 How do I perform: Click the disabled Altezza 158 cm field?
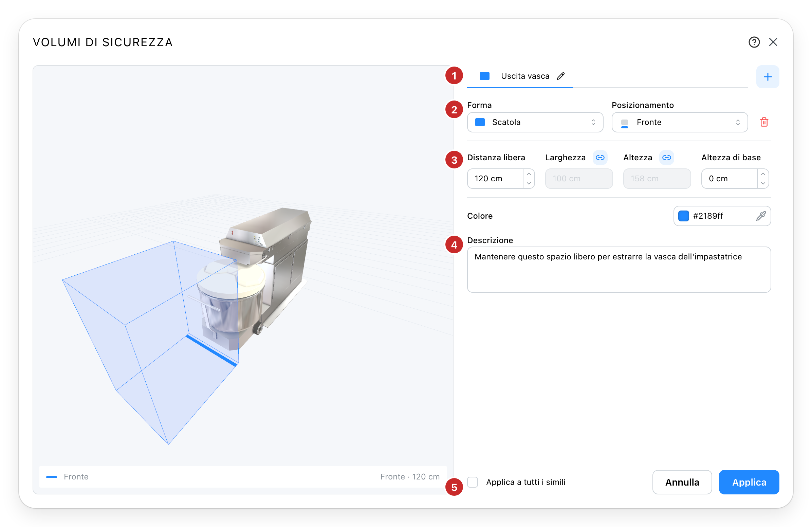point(657,179)
